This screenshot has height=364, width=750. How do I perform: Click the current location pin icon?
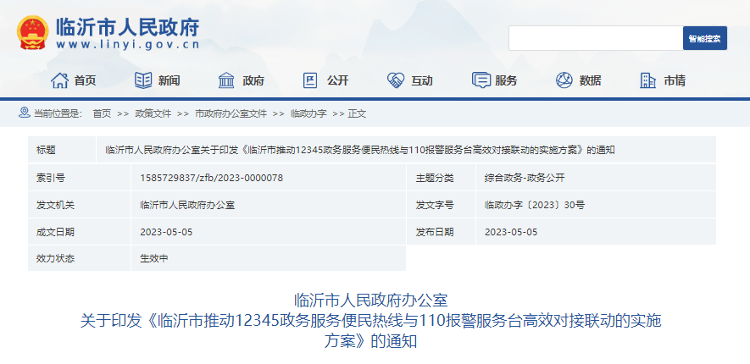tap(24, 113)
